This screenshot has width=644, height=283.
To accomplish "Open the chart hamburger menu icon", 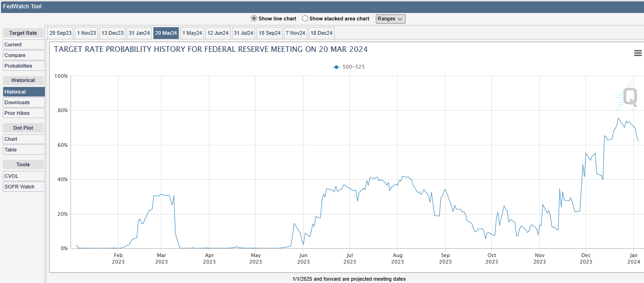I will [x=638, y=53].
